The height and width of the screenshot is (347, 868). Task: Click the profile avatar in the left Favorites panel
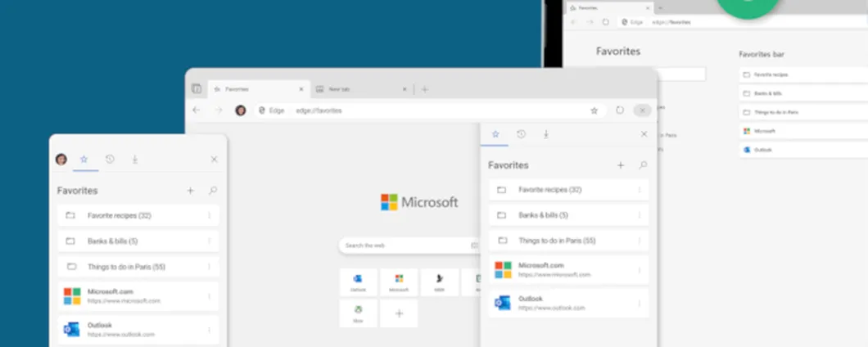pyautogui.click(x=61, y=160)
